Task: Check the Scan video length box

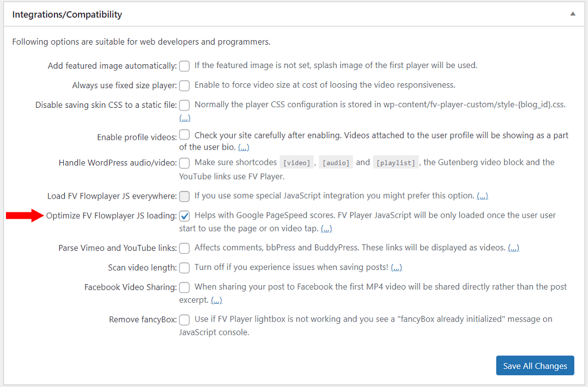Action: click(x=184, y=267)
